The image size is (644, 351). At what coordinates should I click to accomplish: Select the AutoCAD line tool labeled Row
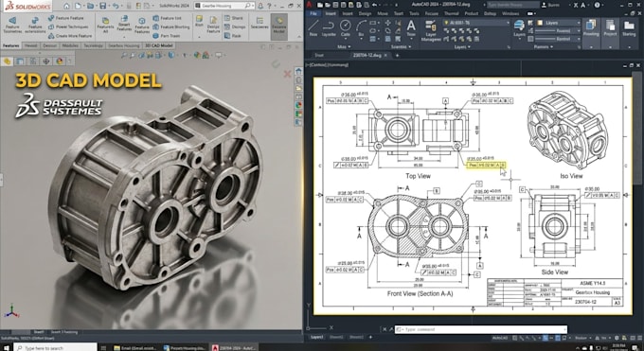[313, 28]
